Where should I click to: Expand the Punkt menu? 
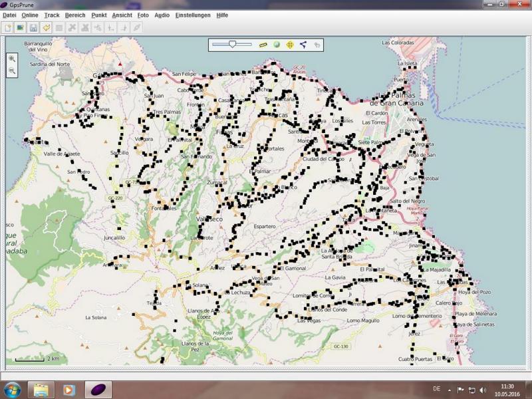pyautogui.click(x=99, y=15)
